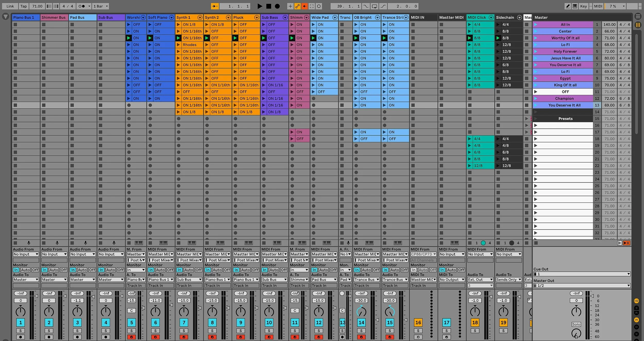The width and height of the screenshot is (644, 341).
Task: Launch the Holy Forever scene
Action: (536, 51)
